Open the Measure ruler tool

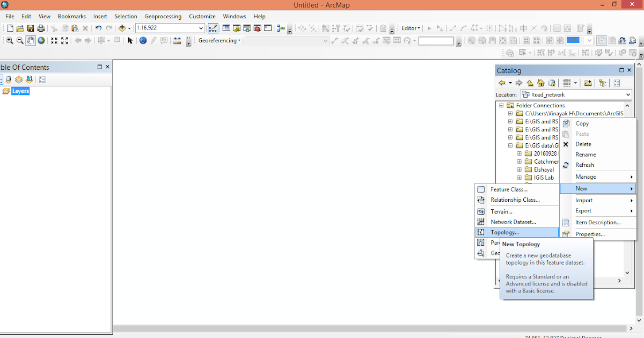click(177, 40)
